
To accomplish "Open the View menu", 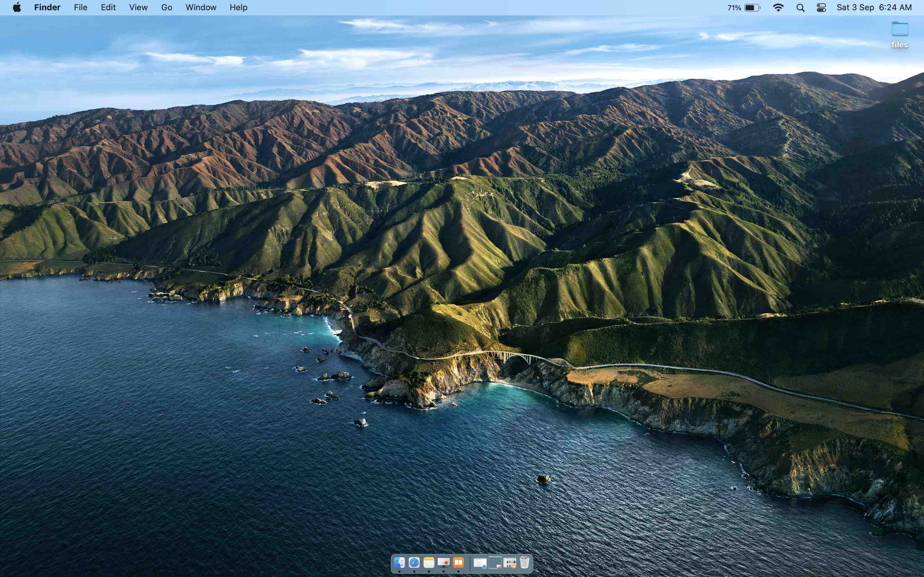I will 138,8.
